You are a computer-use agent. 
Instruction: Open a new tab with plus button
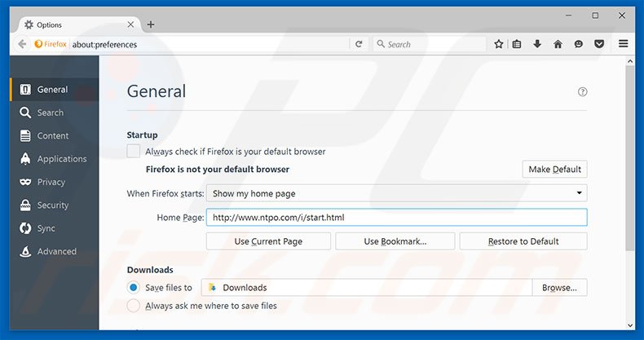151,24
